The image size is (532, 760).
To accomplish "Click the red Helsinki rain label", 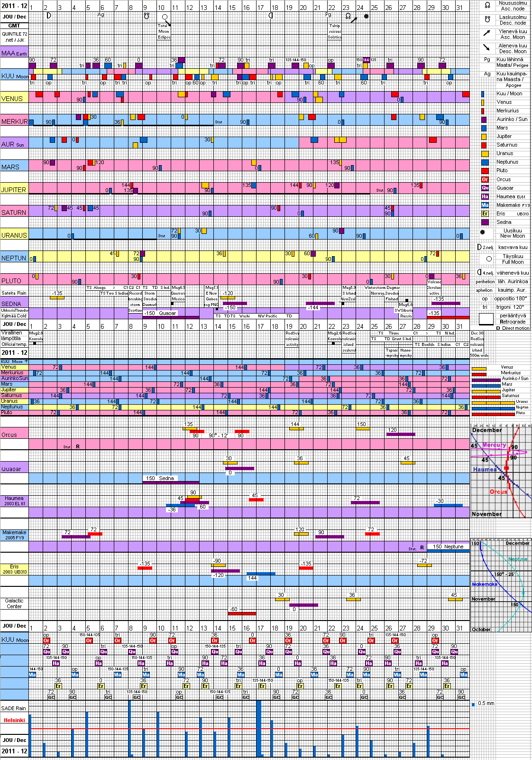I will (x=14, y=720).
